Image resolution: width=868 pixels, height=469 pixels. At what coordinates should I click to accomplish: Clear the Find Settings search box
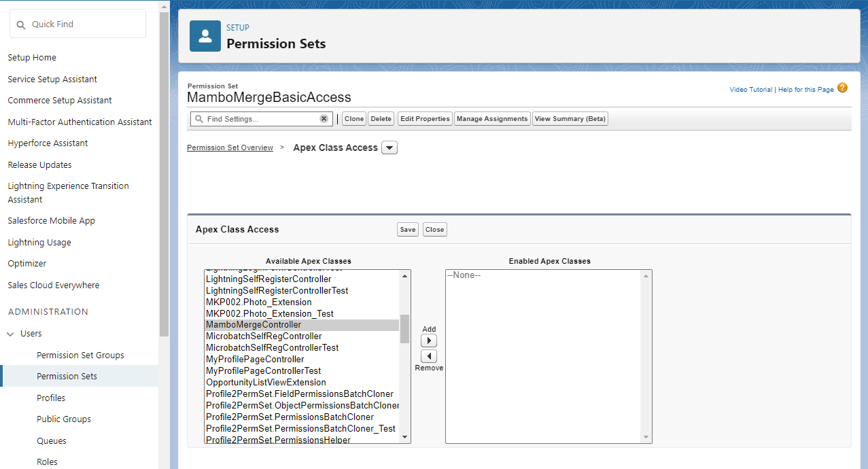(324, 119)
